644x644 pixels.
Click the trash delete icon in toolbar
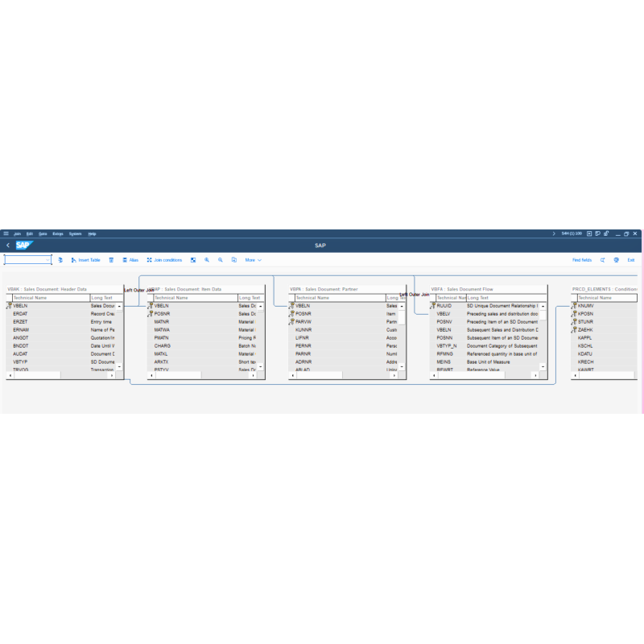111,260
